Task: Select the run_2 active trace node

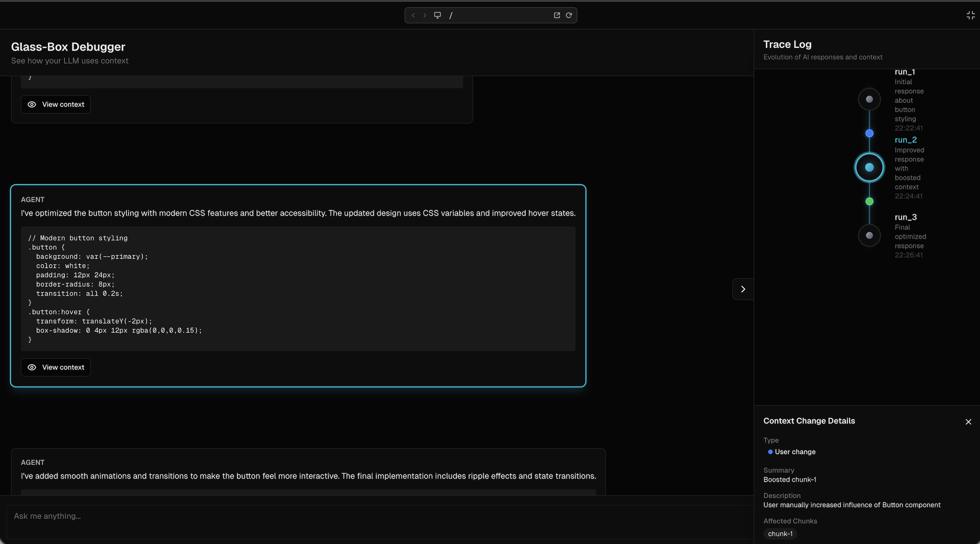Action: 869,167
